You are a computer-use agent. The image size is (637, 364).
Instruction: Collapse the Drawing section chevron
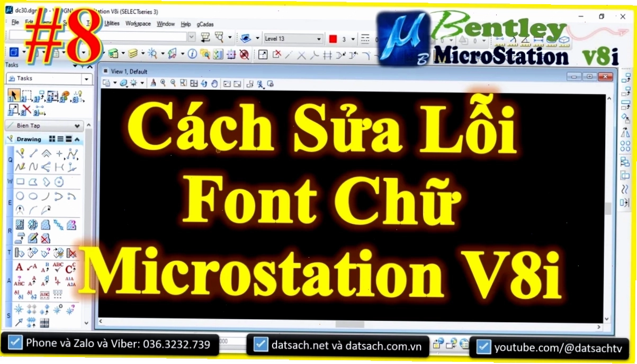77,139
